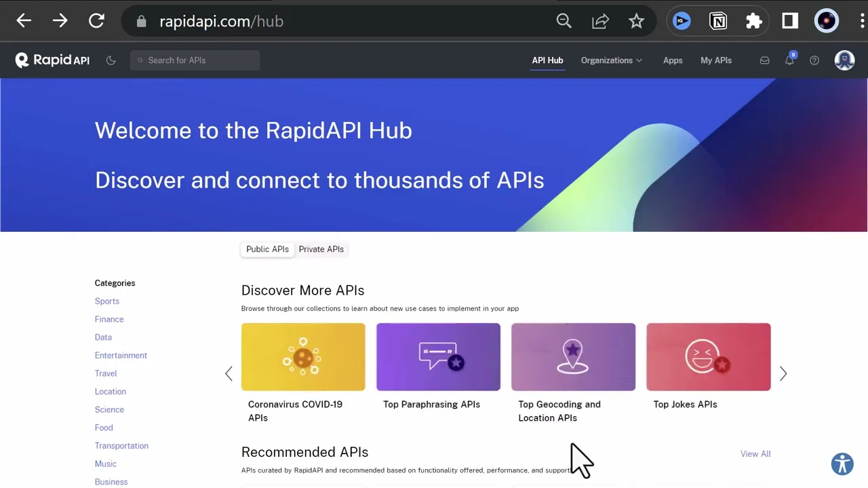The height and width of the screenshot is (488, 868).
Task: Open the Data category
Action: pos(103,338)
